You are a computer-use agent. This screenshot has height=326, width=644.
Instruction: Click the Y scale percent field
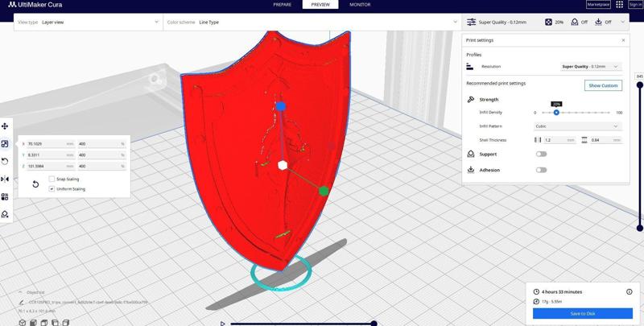click(101, 155)
